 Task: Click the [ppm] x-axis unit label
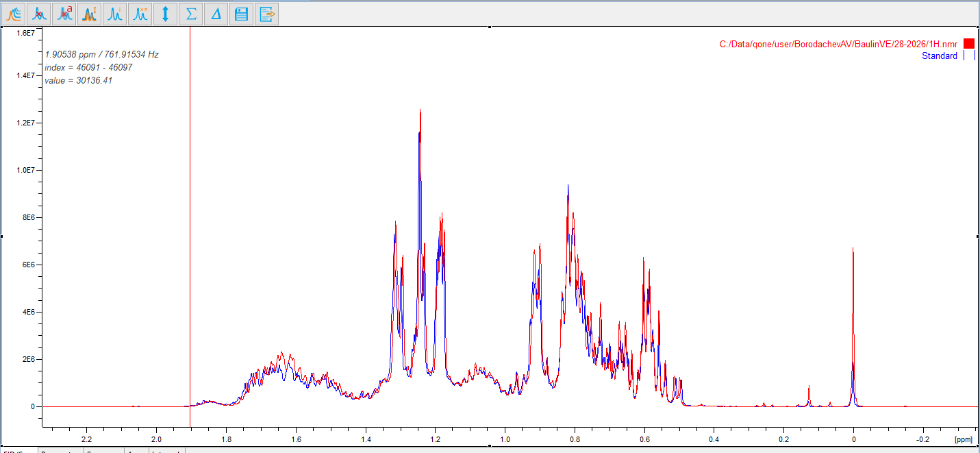pos(963,439)
